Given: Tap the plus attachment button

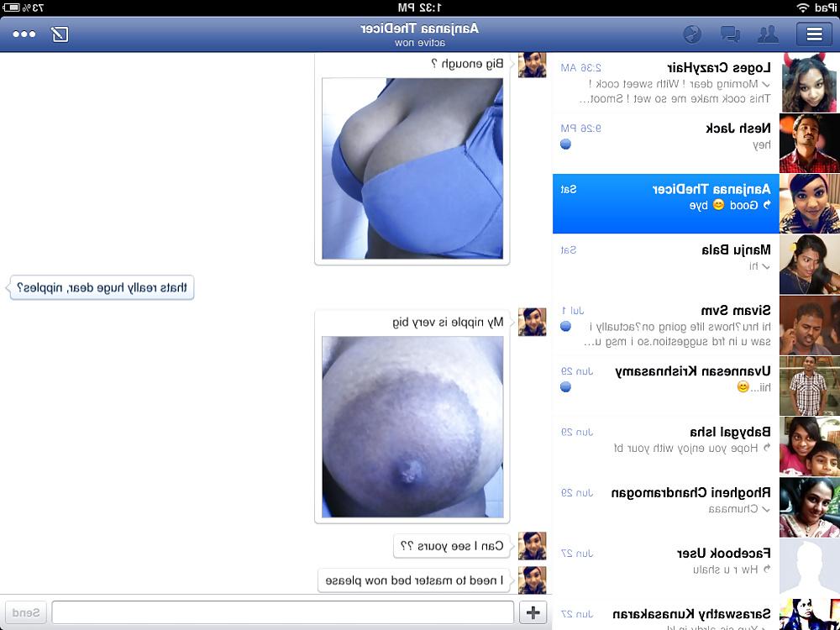Looking at the screenshot, I should [x=533, y=612].
